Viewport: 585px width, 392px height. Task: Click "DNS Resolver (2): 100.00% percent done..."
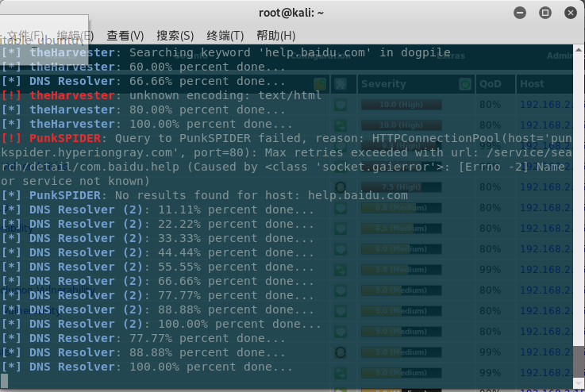coord(161,324)
